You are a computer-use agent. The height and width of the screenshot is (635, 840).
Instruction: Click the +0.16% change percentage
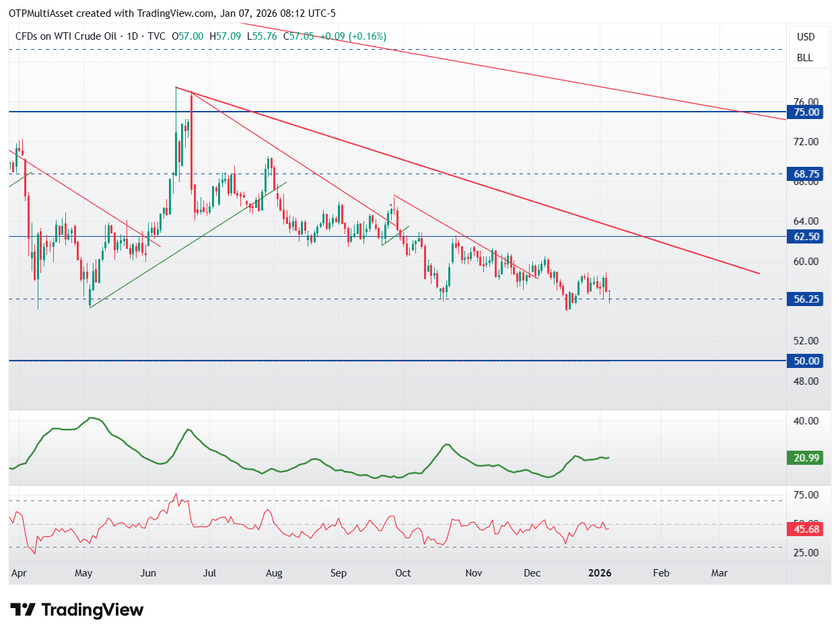[x=368, y=36]
